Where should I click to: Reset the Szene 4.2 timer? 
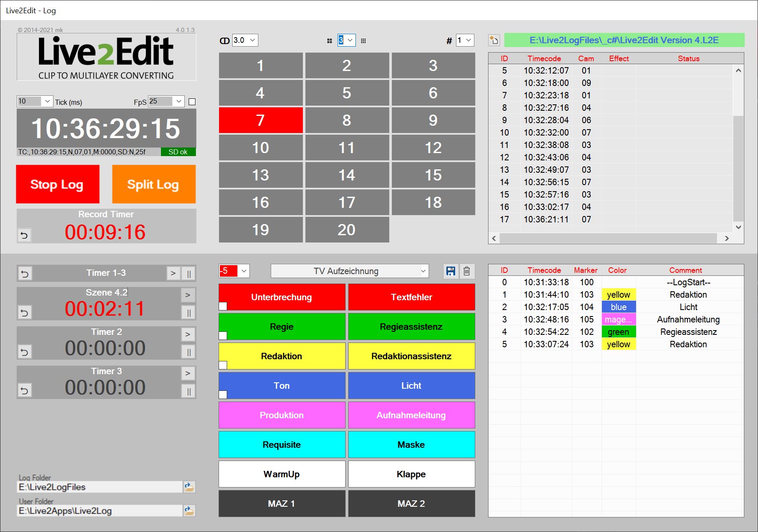pos(25,313)
